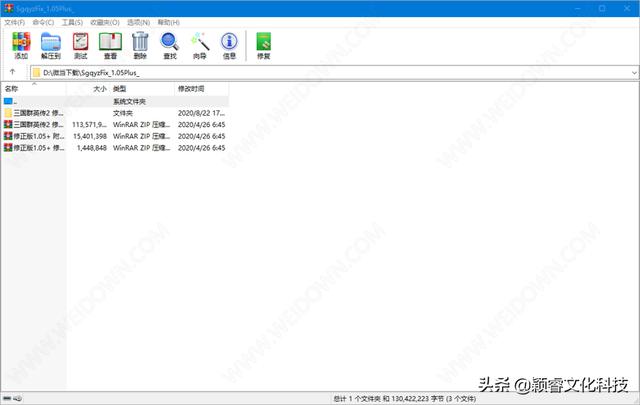640x405 pixels.
Task: Open the 查看 (View) book icon
Action: pos(110,46)
